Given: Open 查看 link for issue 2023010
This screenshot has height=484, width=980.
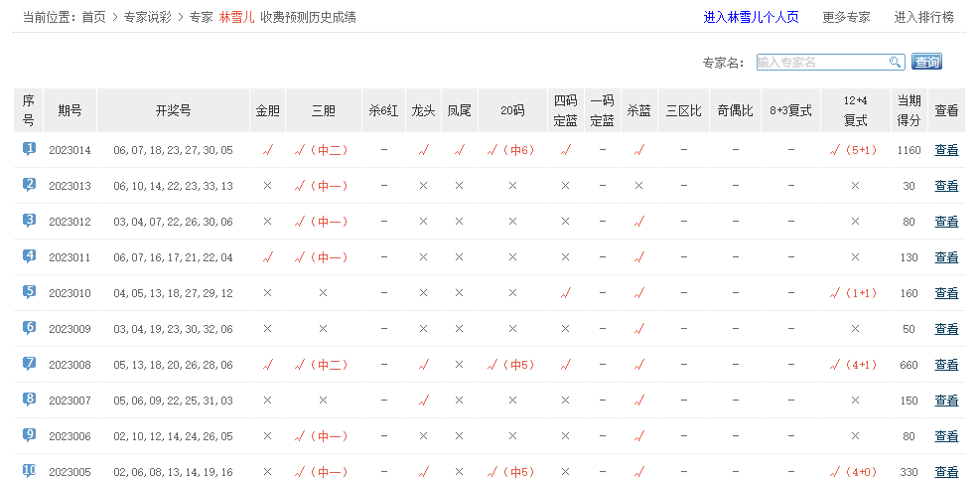Looking at the screenshot, I should coord(946,294).
